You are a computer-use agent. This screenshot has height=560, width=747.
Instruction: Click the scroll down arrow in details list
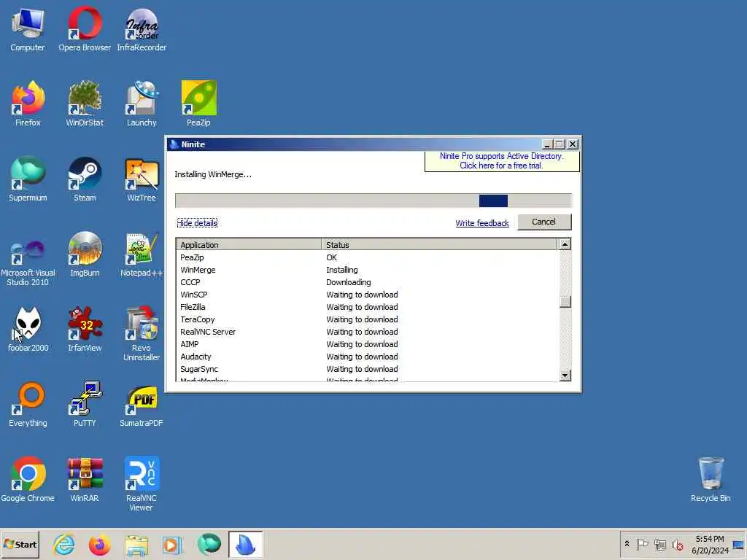[x=565, y=376]
